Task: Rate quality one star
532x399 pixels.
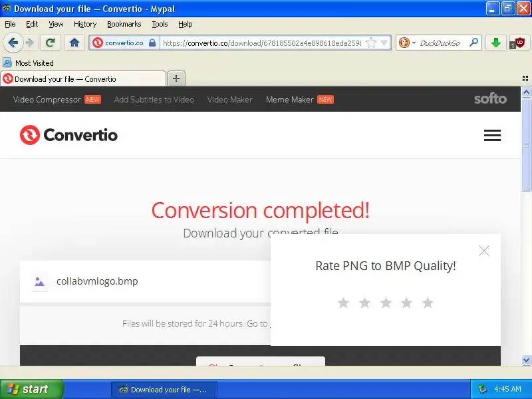Action: (343, 303)
